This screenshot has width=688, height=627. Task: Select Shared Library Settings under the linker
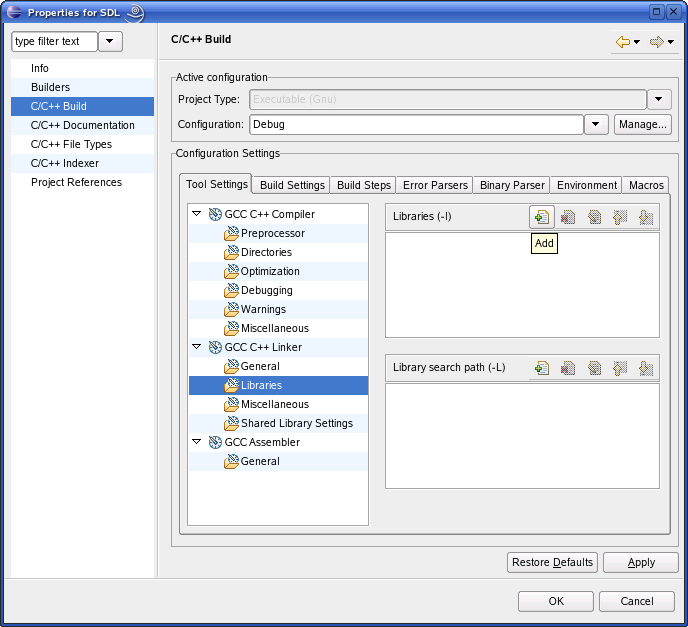(x=296, y=423)
